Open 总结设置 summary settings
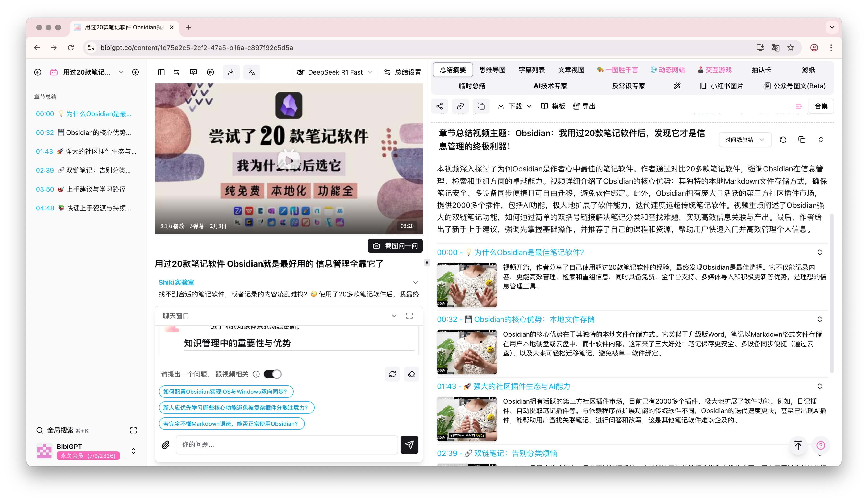This screenshot has width=868, height=501. pyautogui.click(x=403, y=72)
